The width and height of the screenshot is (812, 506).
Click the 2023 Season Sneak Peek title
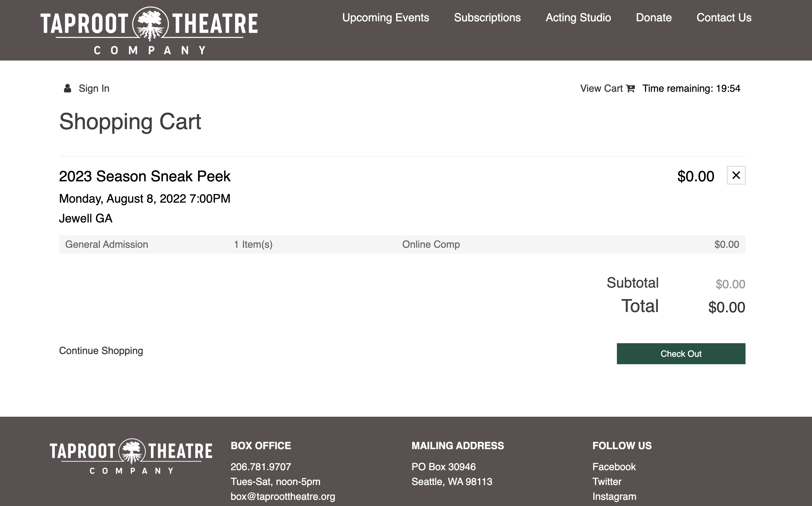(145, 176)
